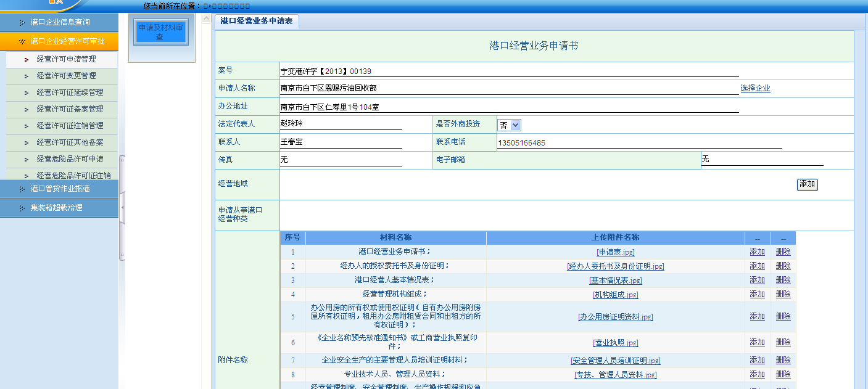Click 添加 in the 机构组成.jpg row
The height and width of the screenshot is (389, 868).
pos(757,294)
